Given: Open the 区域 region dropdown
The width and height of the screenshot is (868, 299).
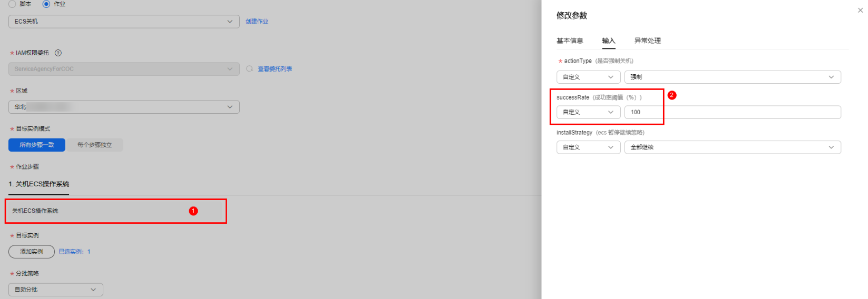Looking at the screenshot, I should coord(124,107).
